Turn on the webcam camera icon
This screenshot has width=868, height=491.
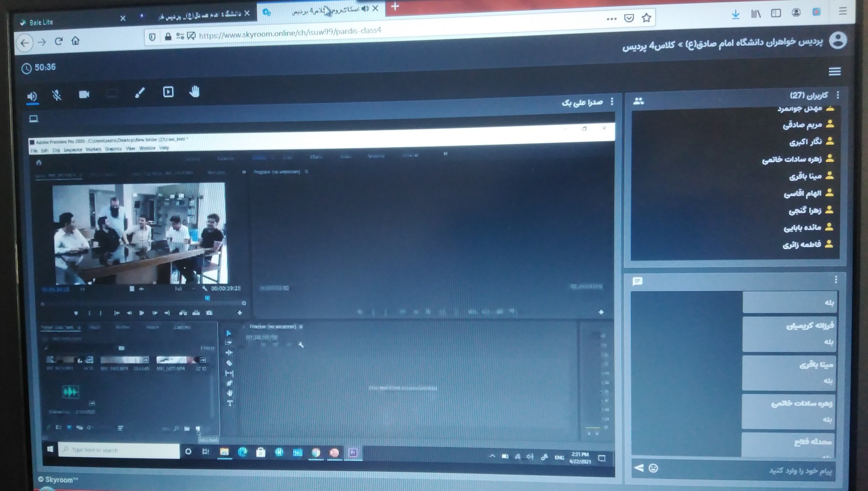84,94
